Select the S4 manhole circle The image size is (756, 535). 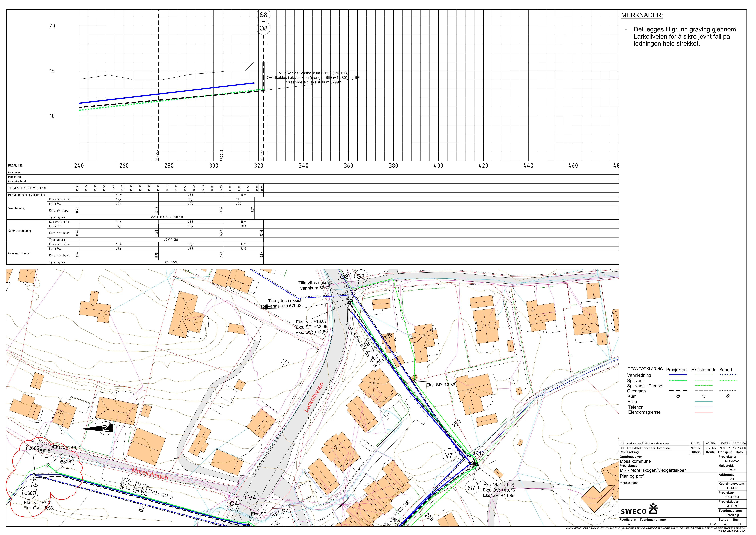point(285,511)
